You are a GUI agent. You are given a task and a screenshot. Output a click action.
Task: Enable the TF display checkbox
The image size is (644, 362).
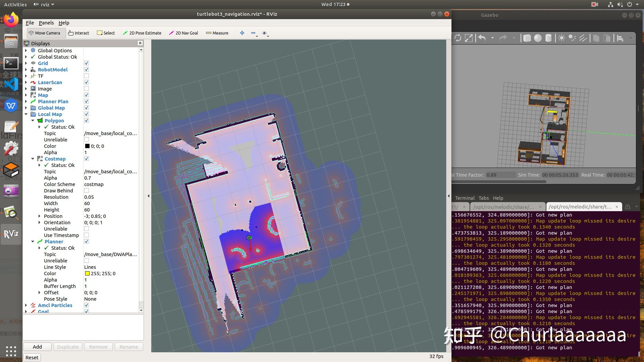87,76
